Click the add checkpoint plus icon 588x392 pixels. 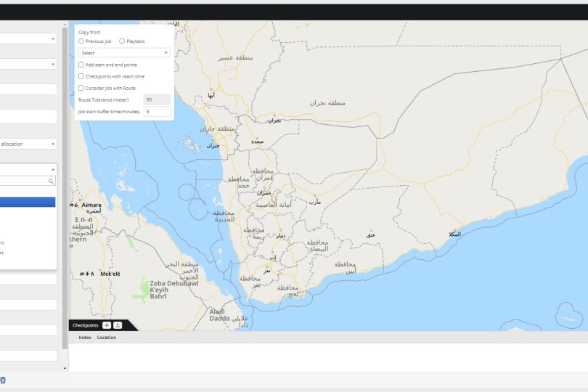[107, 325]
